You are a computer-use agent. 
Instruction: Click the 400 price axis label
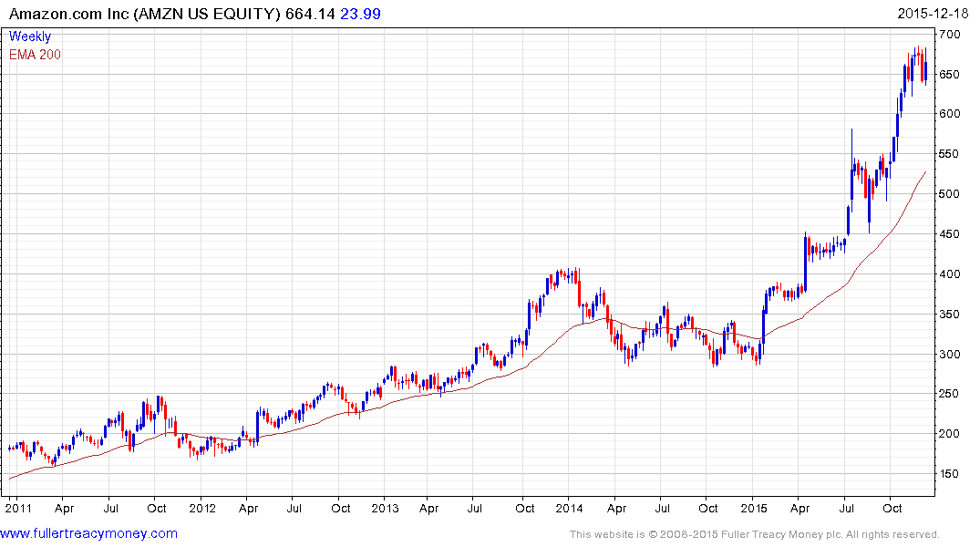coord(949,273)
